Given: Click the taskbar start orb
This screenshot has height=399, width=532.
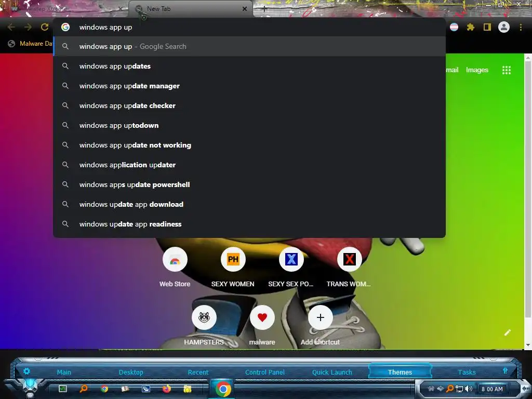Looking at the screenshot, I should [31, 388].
